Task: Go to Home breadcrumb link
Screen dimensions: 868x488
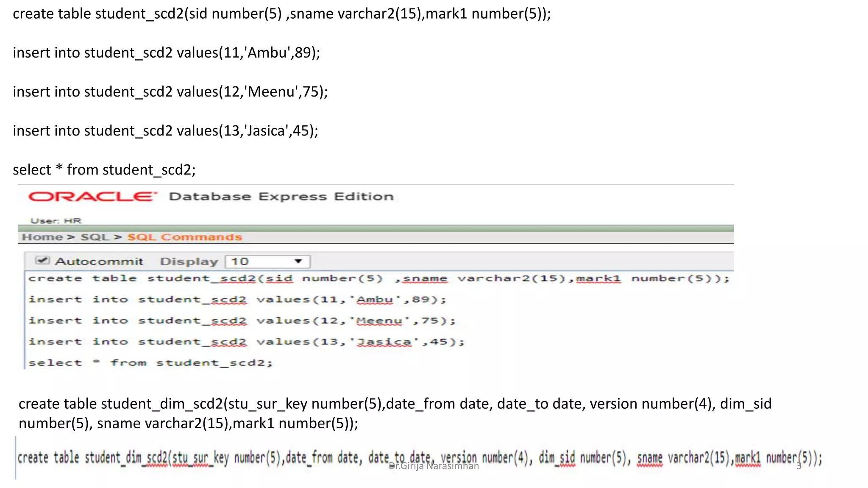Action: pyautogui.click(x=42, y=237)
